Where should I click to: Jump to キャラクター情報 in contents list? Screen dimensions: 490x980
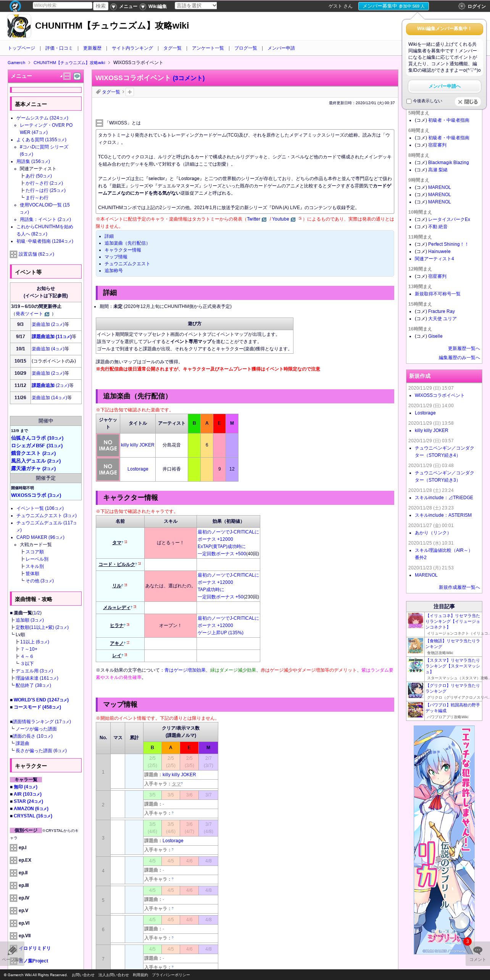click(123, 250)
